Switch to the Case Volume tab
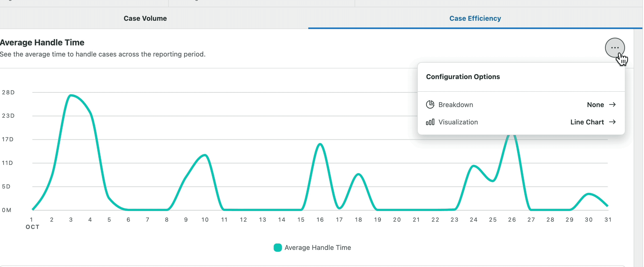This screenshot has height=267, width=644. tap(145, 18)
